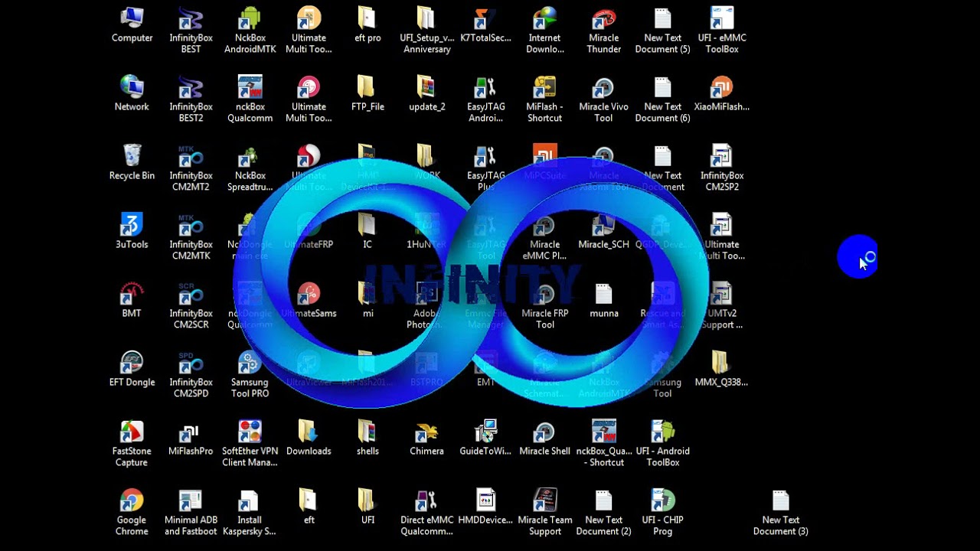Launch BMT application icon
This screenshot has height=551, width=980.
coord(132,302)
